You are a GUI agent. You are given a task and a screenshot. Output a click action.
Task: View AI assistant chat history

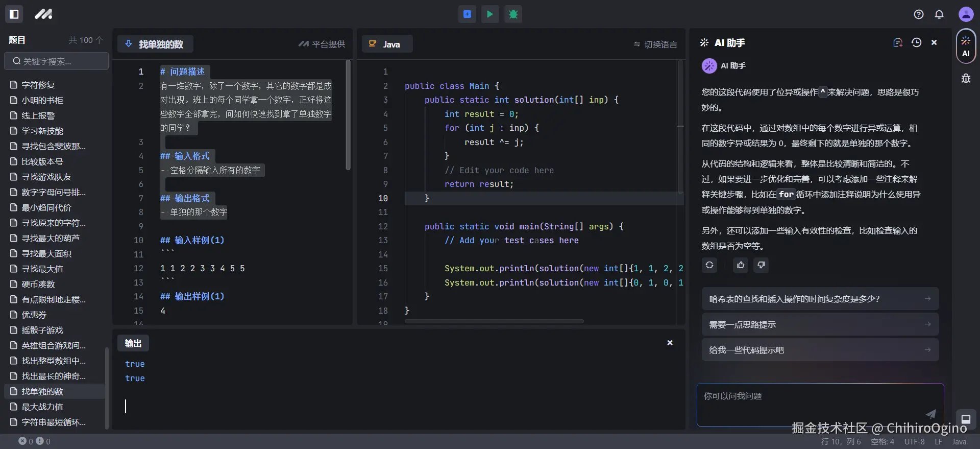916,43
